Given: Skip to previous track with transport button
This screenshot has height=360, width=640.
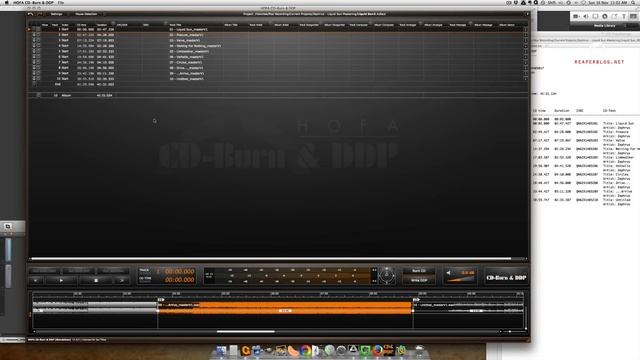Looking at the screenshot, I should tap(36, 280).
